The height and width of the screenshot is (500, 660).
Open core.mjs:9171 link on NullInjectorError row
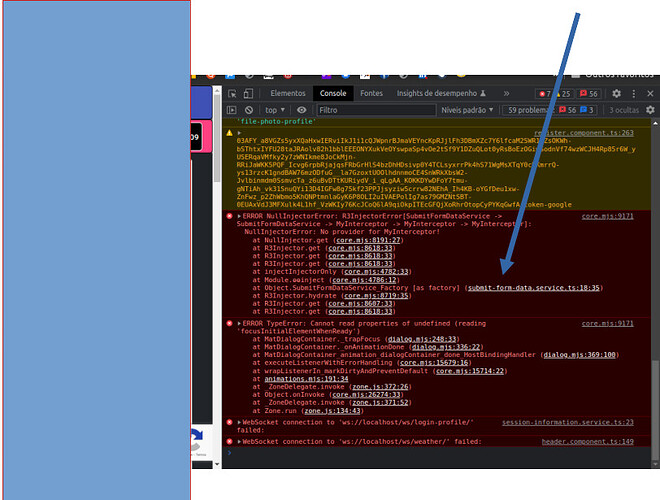[x=607, y=216]
